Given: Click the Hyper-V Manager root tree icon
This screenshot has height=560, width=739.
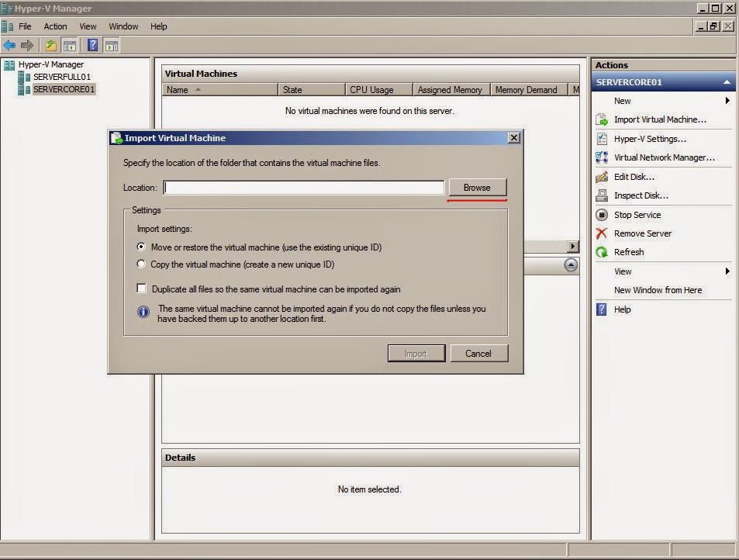Looking at the screenshot, I should pyautogui.click(x=9, y=64).
